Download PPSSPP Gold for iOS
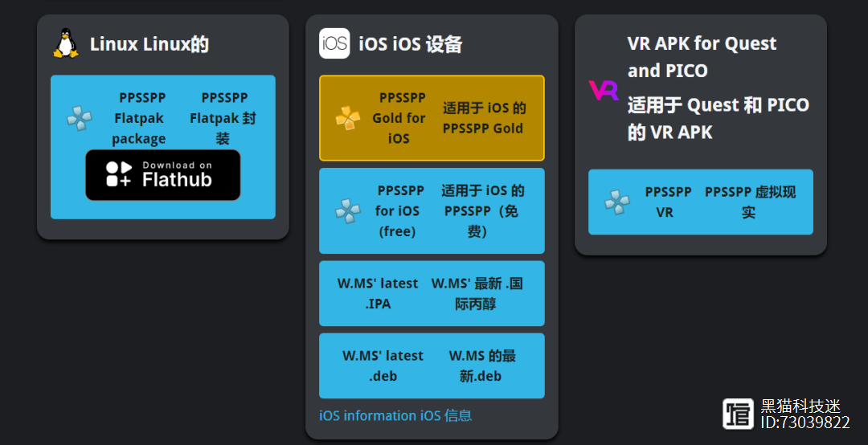Viewport: 868px width, 445px height. pyautogui.click(x=432, y=118)
